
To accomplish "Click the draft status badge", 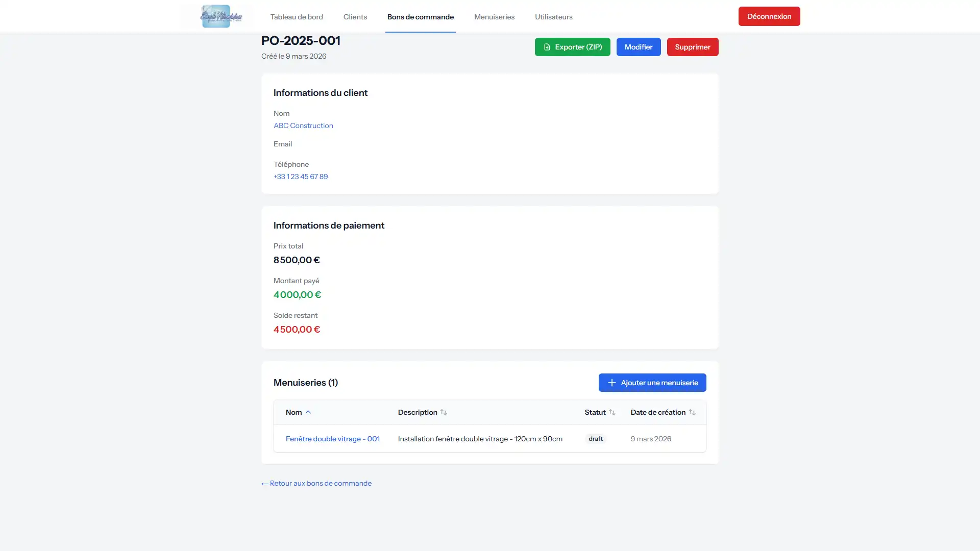I will tap(595, 439).
